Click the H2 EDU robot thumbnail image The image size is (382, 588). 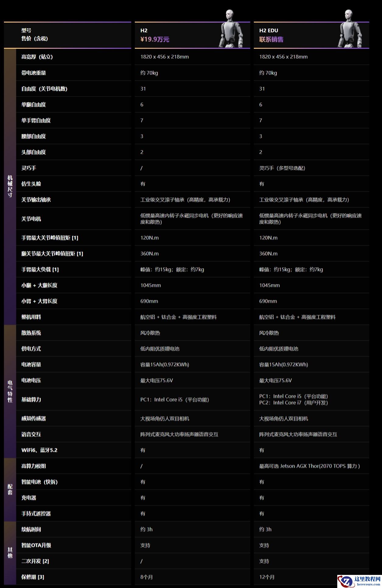point(350,28)
